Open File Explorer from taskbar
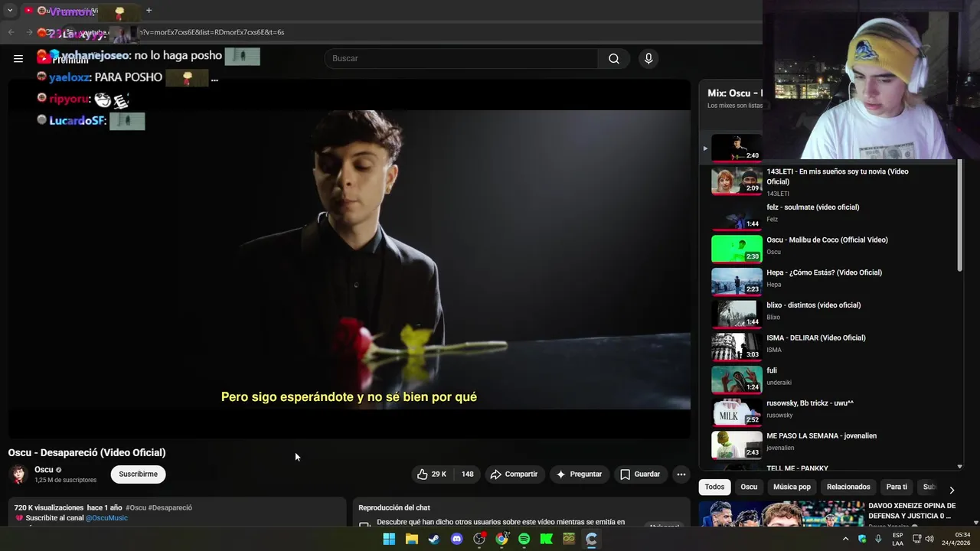This screenshot has height=551, width=980. tap(411, 539)
